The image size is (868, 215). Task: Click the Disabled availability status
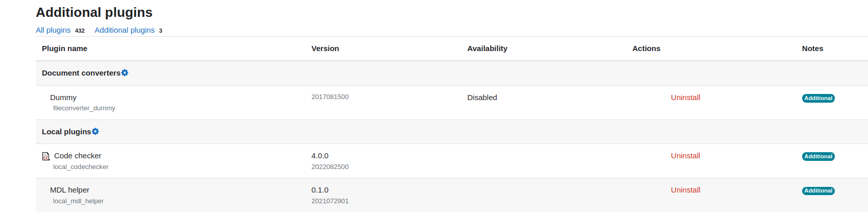point(482,98)
